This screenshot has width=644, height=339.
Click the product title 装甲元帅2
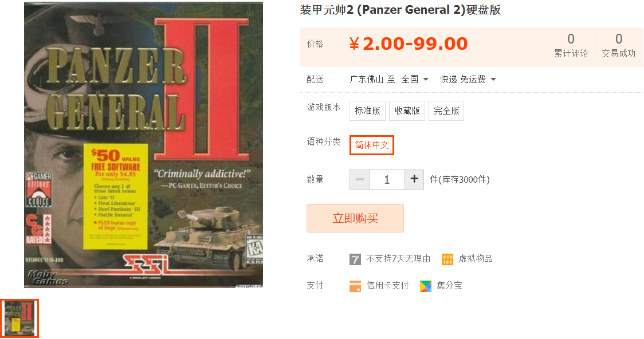pos(400,10)
